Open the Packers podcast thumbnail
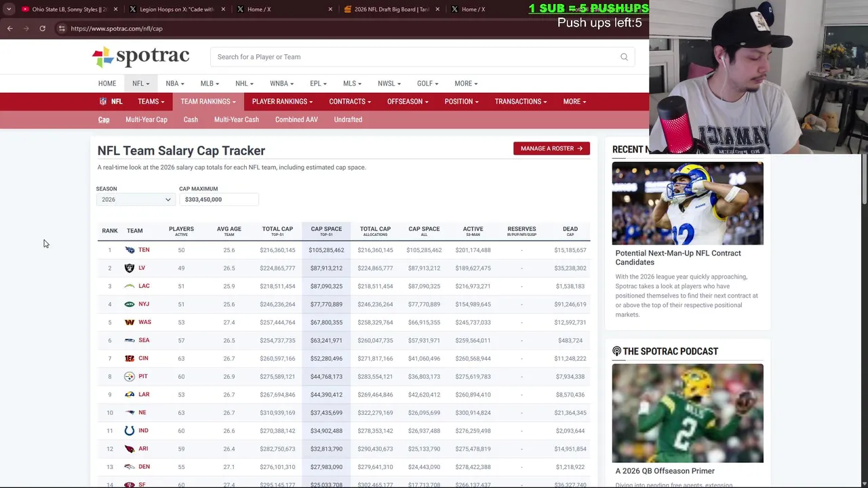This screenshot has width=868, height=488. pos(688,413)
